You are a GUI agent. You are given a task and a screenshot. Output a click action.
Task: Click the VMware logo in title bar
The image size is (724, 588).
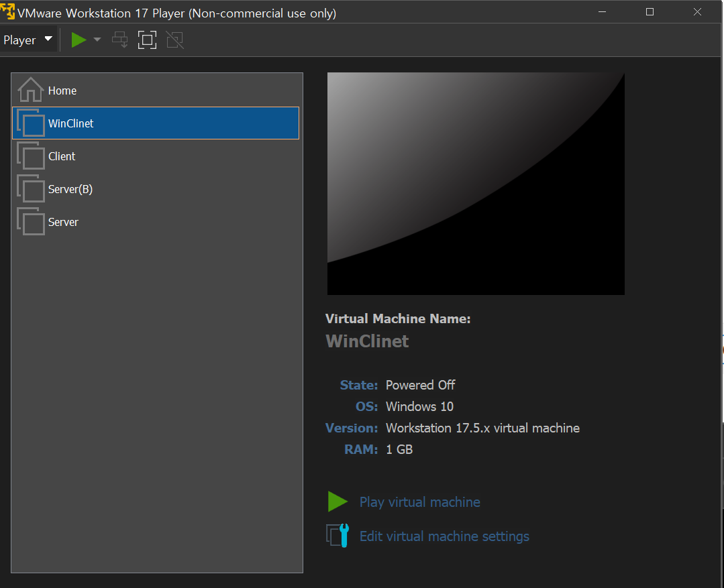pyautogui.click(x=8, y=11)
